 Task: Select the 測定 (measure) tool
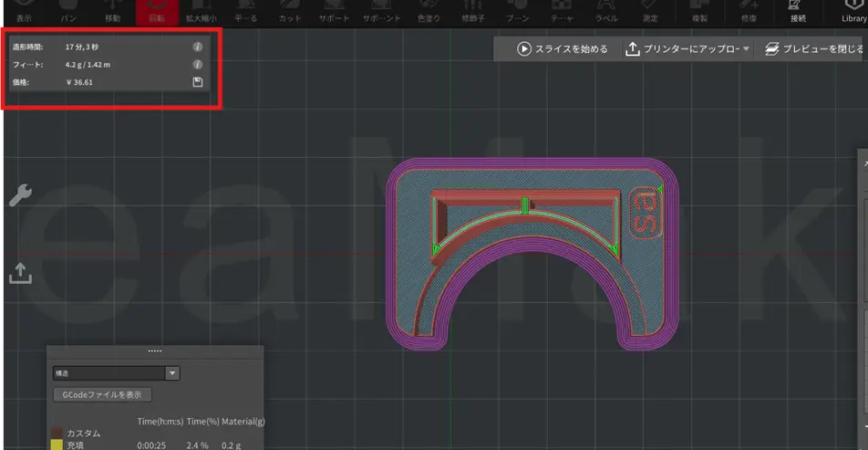tap(650, 11)
